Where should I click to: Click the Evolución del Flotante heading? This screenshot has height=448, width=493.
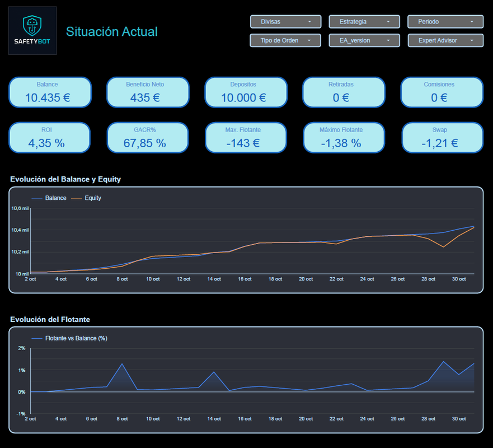[x=50, y=320]
